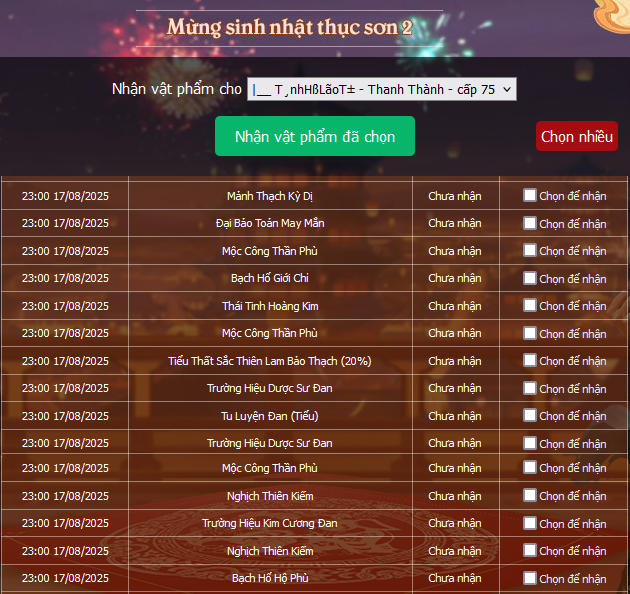Check the Tu Luyện Đan (Tiểu) checkbox
Viewport: 630px width, 594px height.
click(x=530, y=415)
